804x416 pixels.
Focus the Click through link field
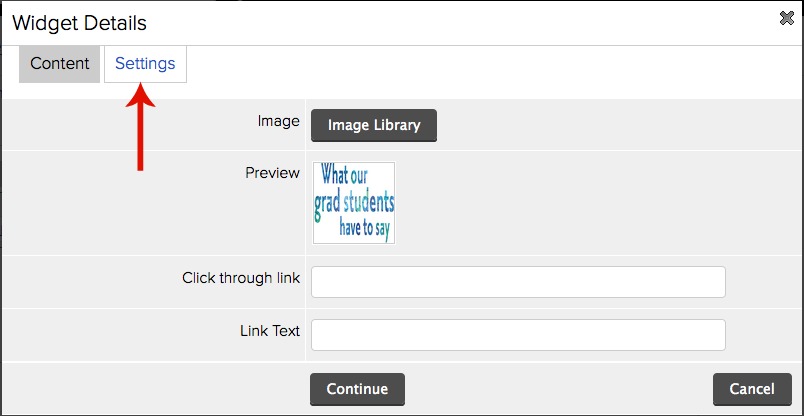click(518, 282)
